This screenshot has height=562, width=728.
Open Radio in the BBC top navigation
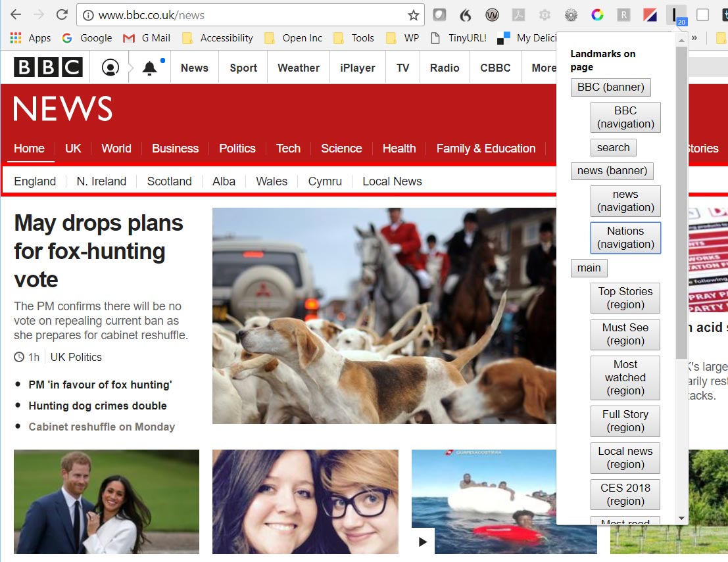coord(445,68)
